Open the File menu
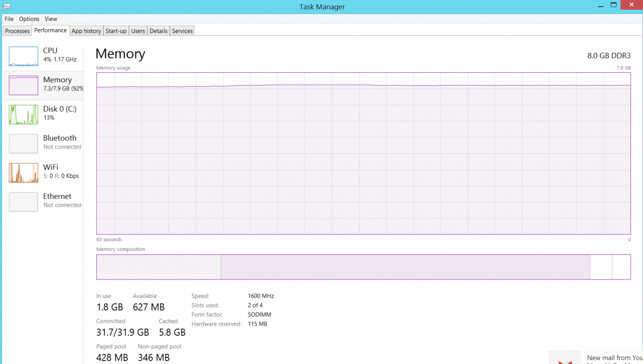Screen dimensions: 643x364 coord(9,19)
